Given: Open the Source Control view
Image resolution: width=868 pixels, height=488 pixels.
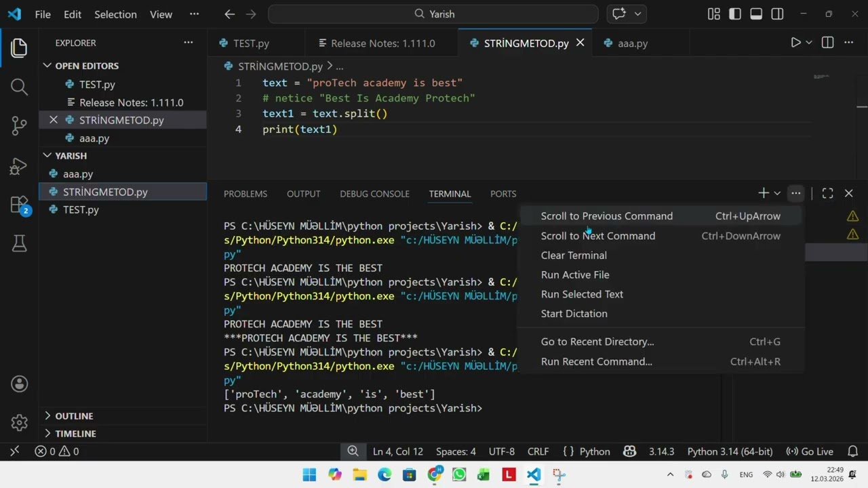Looking at the screenshot, I should (19, 125).
